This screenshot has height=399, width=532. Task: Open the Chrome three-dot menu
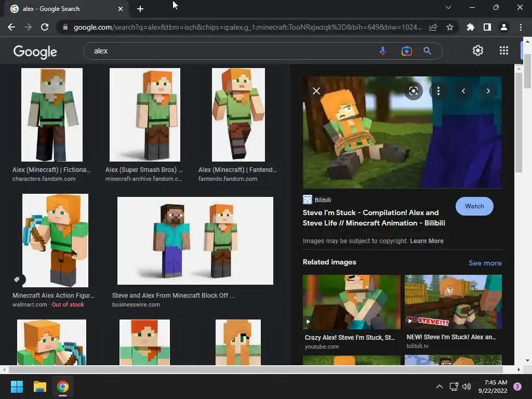(x=521, y=27)
